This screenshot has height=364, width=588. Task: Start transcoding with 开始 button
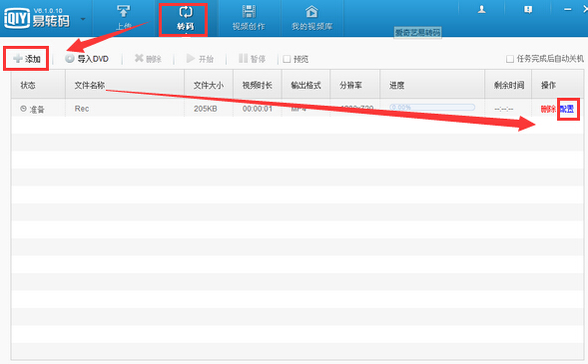coord(200,59)
